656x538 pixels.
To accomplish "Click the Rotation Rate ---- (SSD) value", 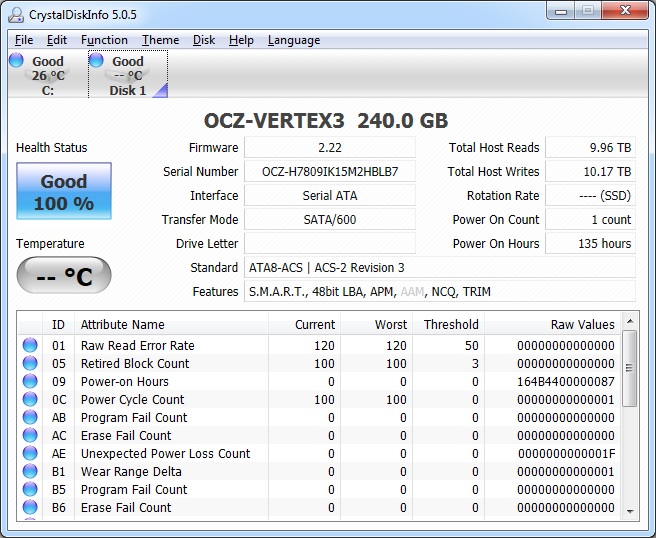I will pyautogui.click(x=590, y=195).
